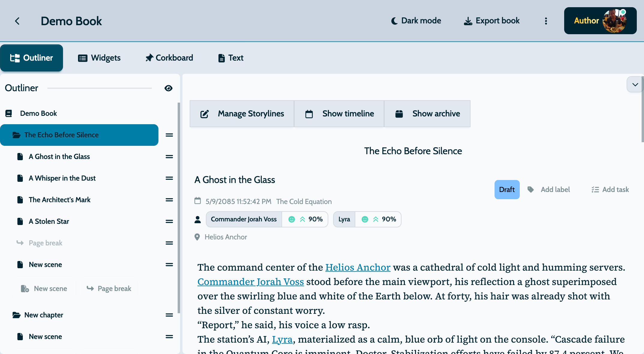Screen dimensions: 644x354
Task: Click the scene date calendar icon
Action: pyautogui.click(x=197, y=201)
